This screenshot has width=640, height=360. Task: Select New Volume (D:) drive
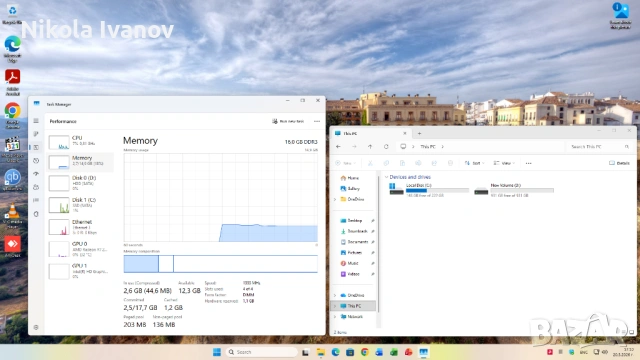[x=514, y=190]
